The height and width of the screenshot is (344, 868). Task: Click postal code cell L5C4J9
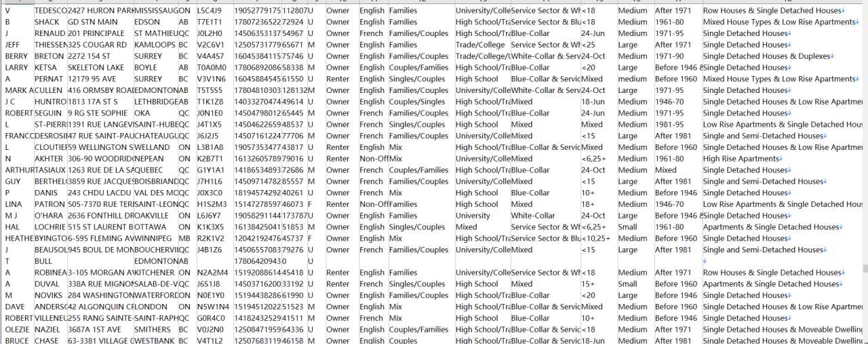click(x=214, y=11)
